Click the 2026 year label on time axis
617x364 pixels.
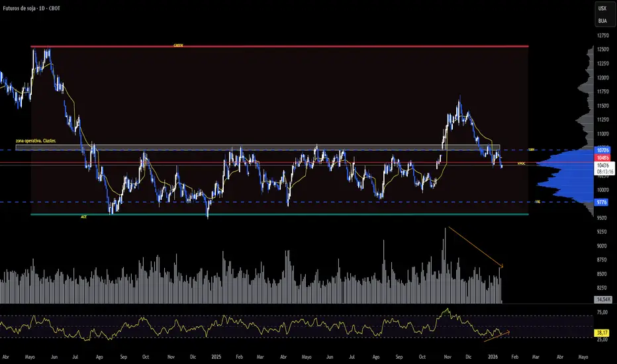click(493, 357)
